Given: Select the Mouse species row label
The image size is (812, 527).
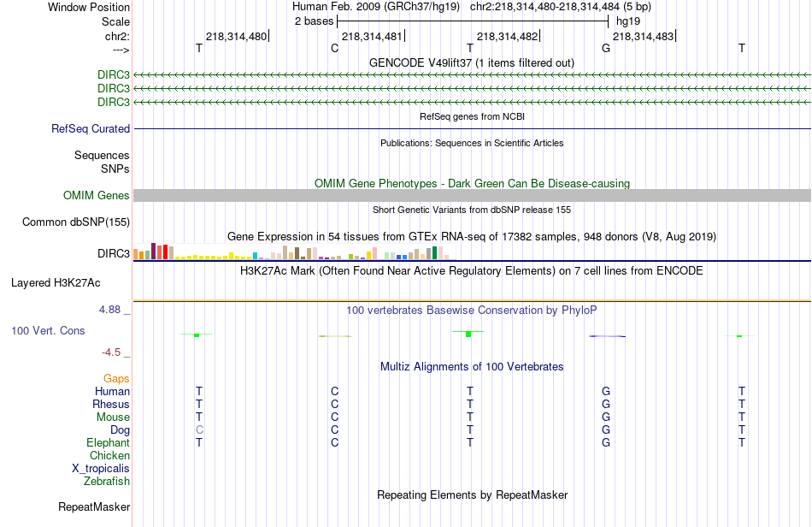Looking at the screenshot, I should coord(113,417).
